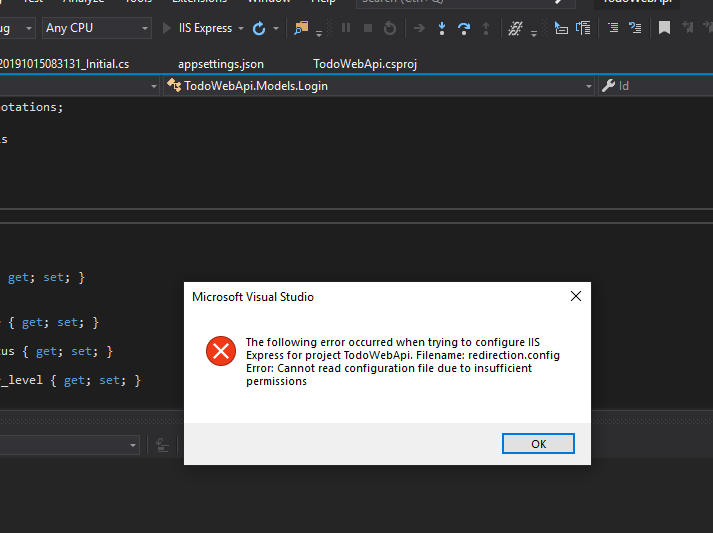Click the Increase indent icon
The height and width of the screenshot is (533, 713).
pos(583,28)
